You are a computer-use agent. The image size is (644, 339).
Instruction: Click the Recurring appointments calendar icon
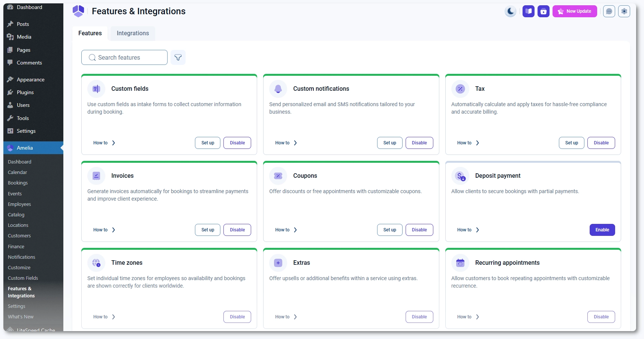460,263
